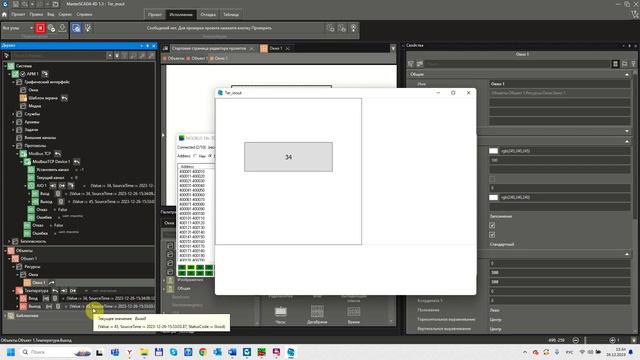640x360 pixels.
Task: Click the pin icon in Дерево panel header
Action: click(148, 46)
